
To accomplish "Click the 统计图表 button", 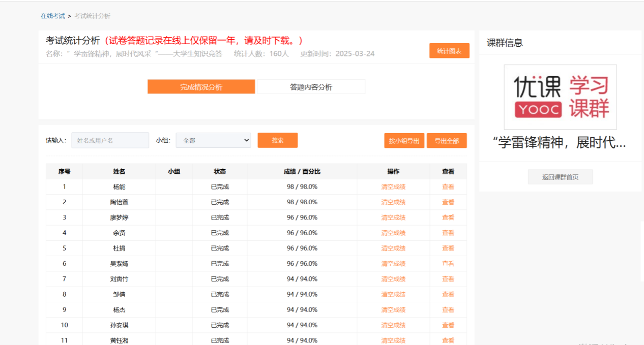I will 449,51.
